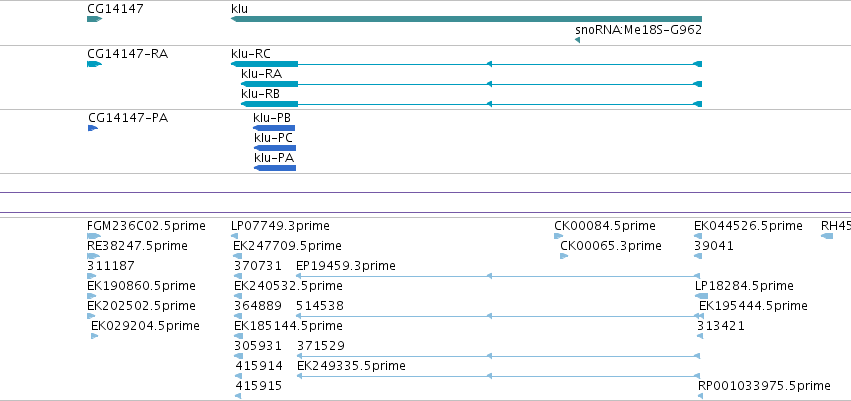Select the klu-RA transcript line
Image resolution: width=851 pixels, height=401 pixels.
[472, 84]
